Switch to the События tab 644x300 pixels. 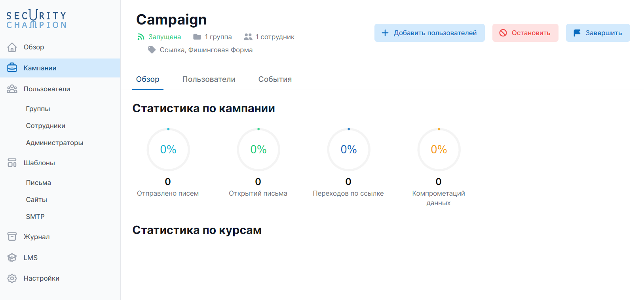(275, 79)
